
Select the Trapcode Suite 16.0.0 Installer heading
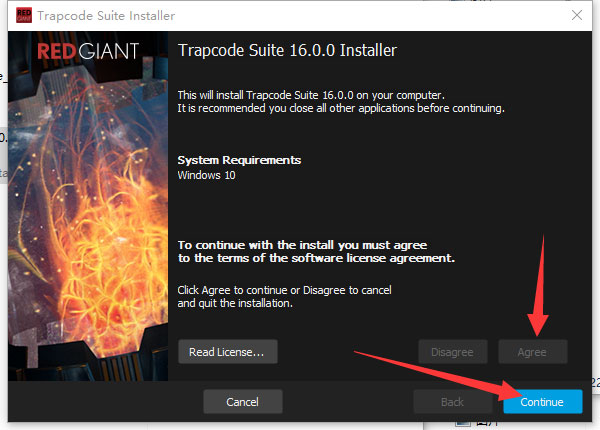click(x=287, y=50)
